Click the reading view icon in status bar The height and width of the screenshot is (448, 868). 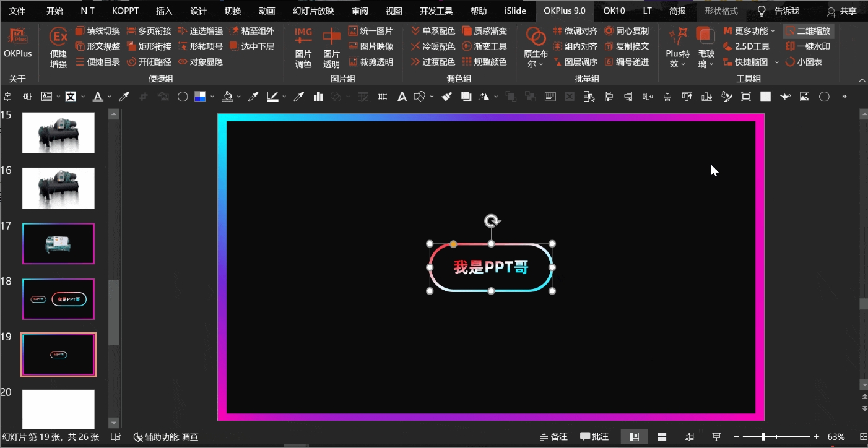click(x=689, y=437)
